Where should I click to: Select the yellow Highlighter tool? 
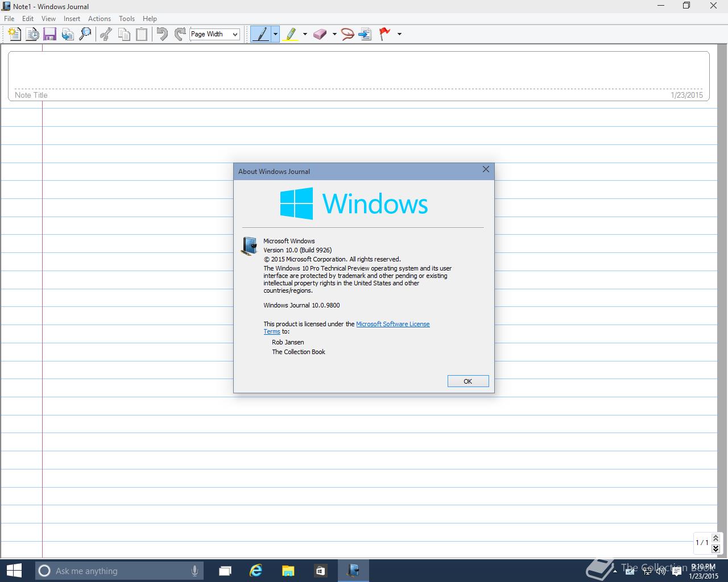coord(291,34)
